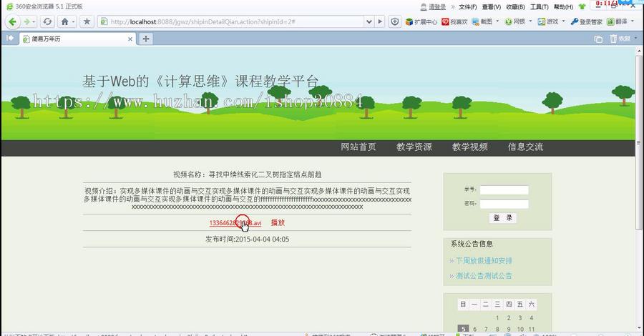Viewport: 644px width, 336px height.
Task: Close the 简易万年历 tab
Action: [130, 39]
